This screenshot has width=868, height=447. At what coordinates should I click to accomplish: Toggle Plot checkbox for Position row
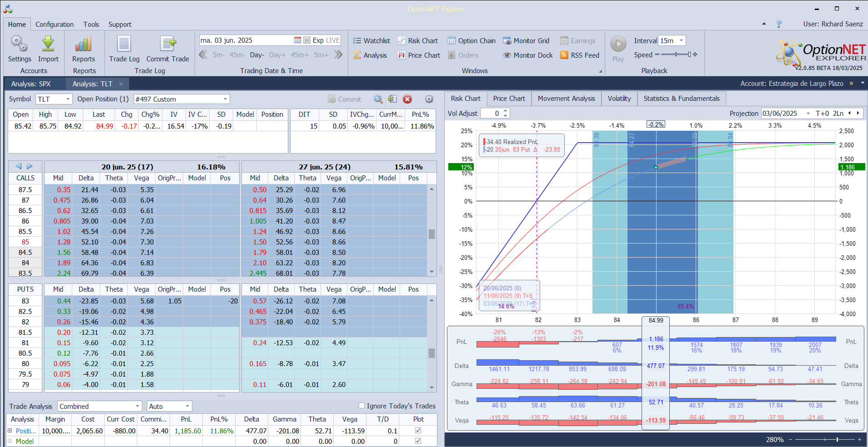[418, 431]
